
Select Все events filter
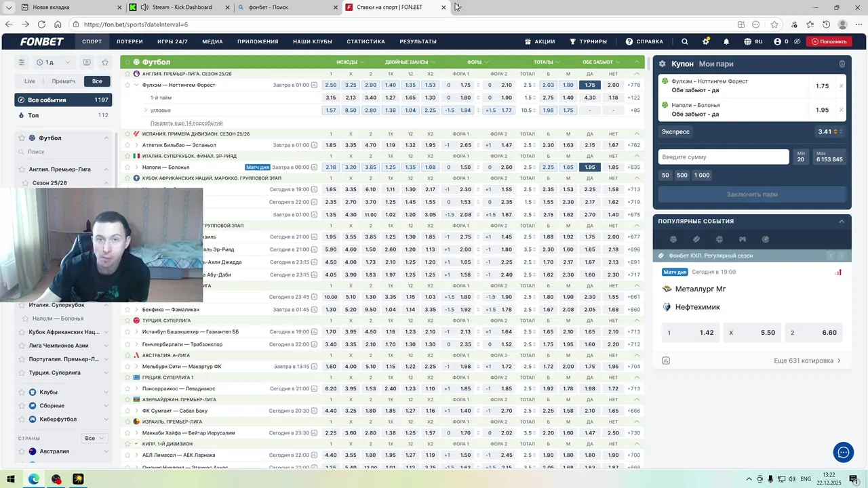click(98, 81)
